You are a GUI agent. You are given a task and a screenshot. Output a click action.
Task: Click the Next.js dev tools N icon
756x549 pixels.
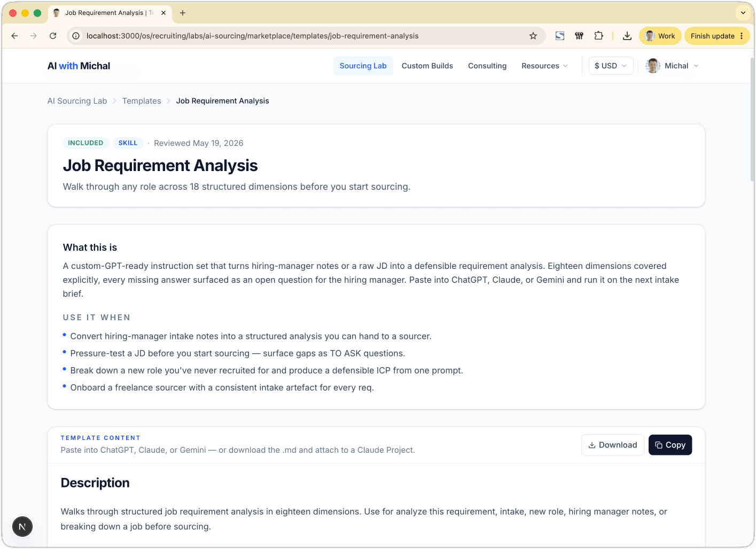tap(22, 527)
